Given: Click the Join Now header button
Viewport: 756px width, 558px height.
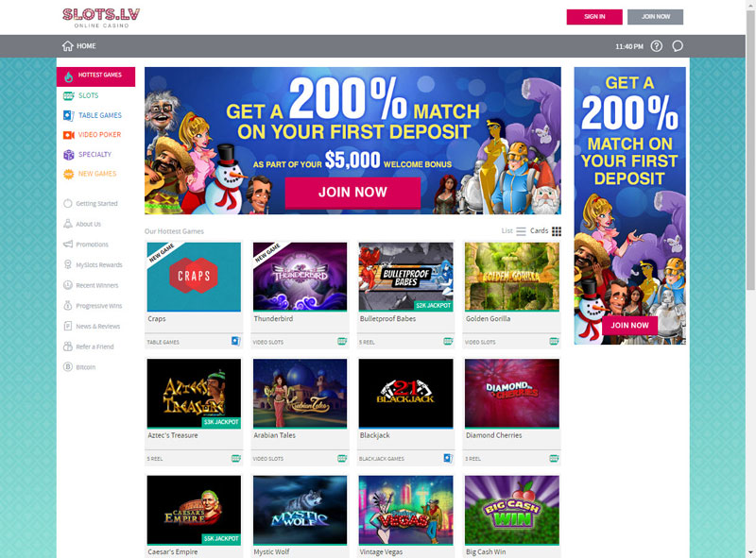Looking at the screenshot, I should (x=655, y=16).
